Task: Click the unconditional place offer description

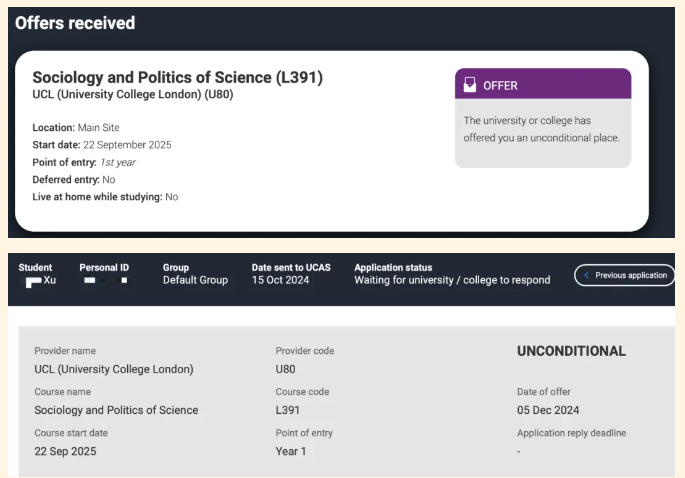Action: click(542, 129)
